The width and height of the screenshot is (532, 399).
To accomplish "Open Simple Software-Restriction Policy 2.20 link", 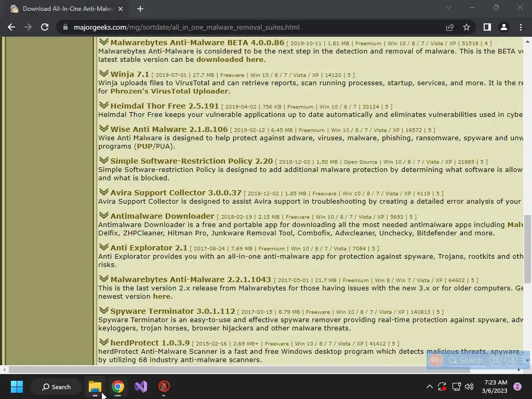I will pos(191,161).
